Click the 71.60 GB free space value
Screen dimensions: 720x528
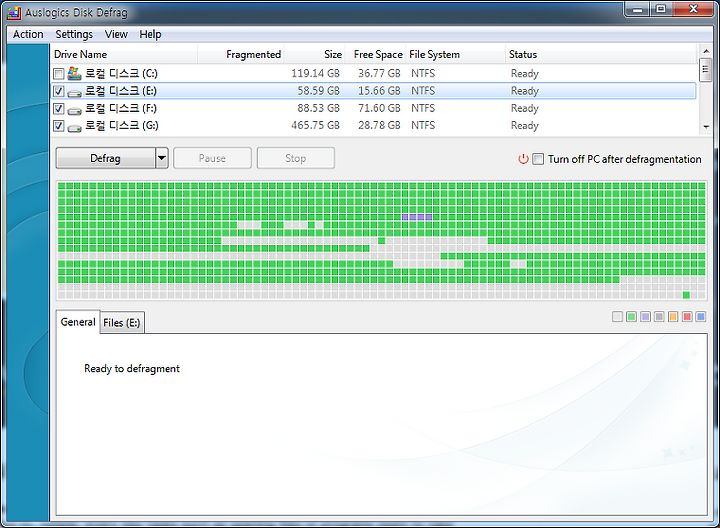pos(379,108)
